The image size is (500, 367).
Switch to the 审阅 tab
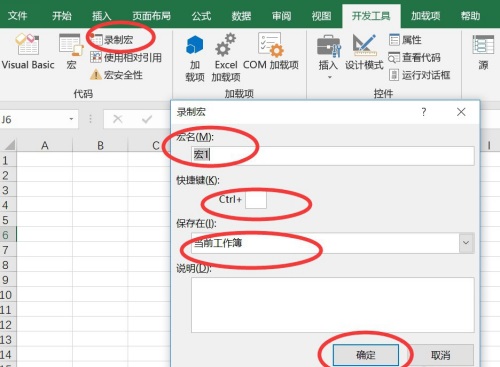click(x=281, y=15)
